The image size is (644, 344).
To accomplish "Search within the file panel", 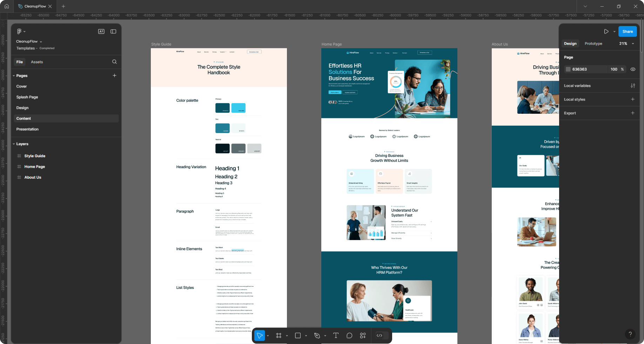I will (x=114, y=62).
